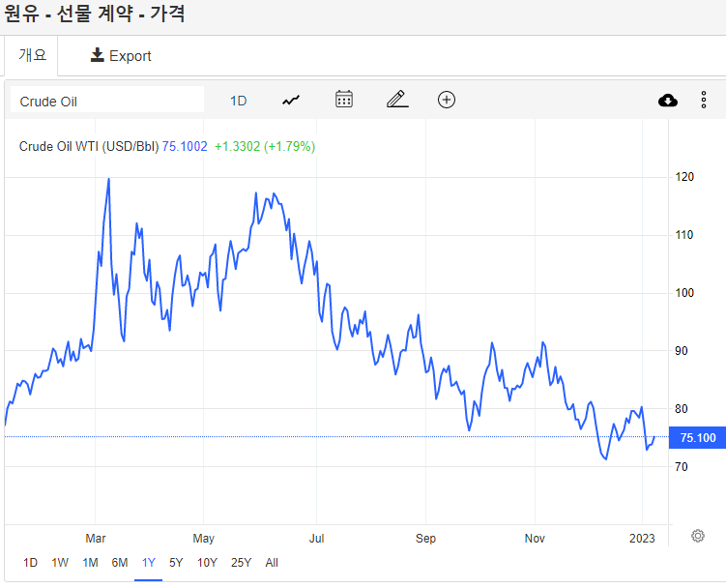Click the Nov date axis label
726x588 pixels.
click(535, 539)
